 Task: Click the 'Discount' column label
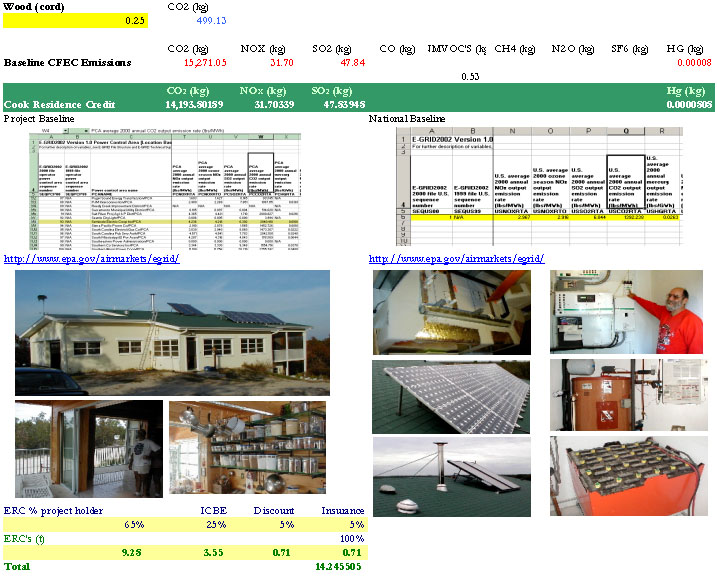point(274,511)
